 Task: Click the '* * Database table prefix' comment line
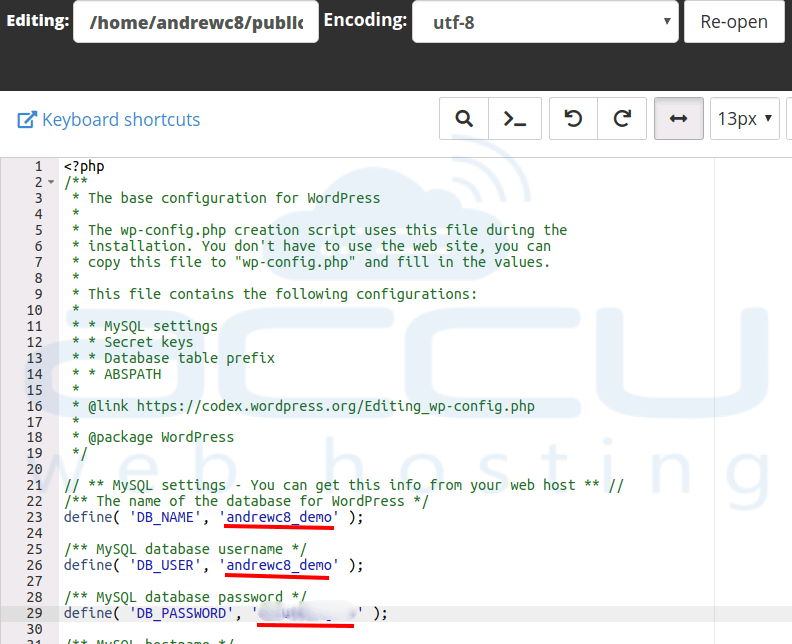[173, 358]
